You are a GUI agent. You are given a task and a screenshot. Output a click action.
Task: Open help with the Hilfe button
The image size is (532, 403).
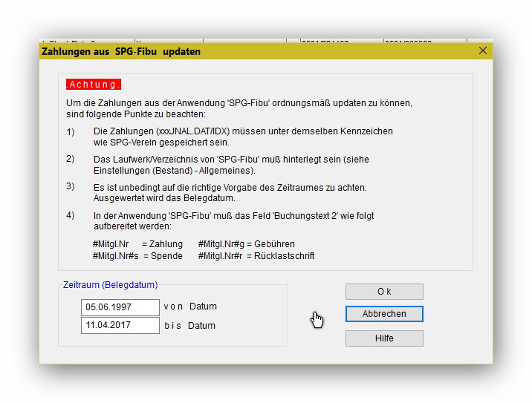coord(384,338)
